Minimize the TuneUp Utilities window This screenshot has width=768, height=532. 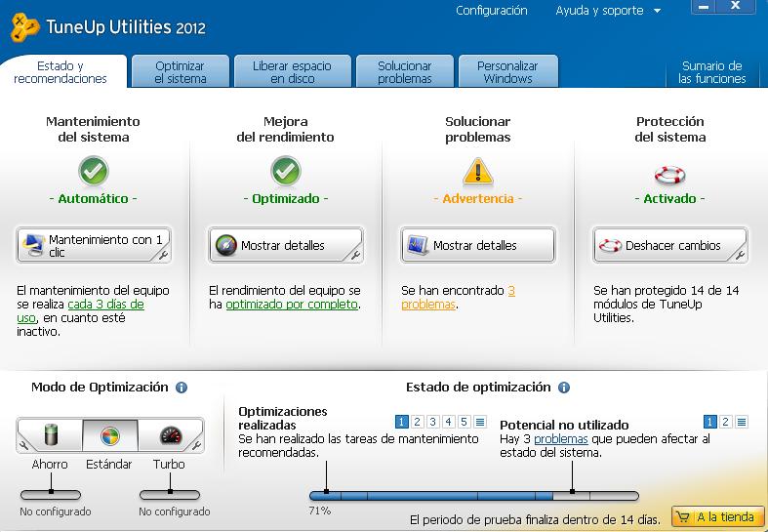coord(704,7)
